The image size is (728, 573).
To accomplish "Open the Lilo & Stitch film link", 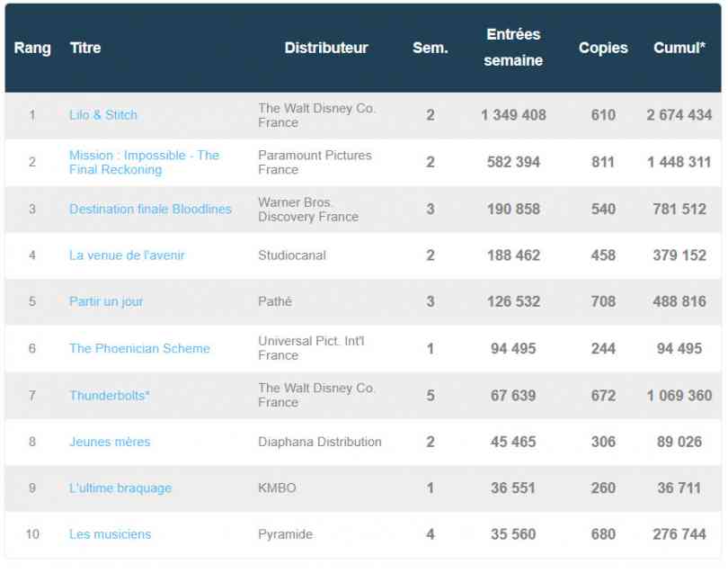I will point(103,115).
